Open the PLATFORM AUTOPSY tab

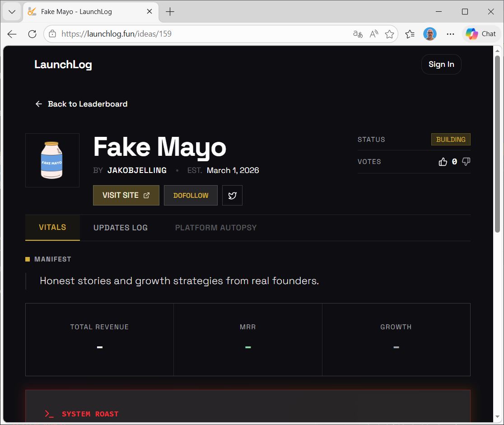pos(216,228)
